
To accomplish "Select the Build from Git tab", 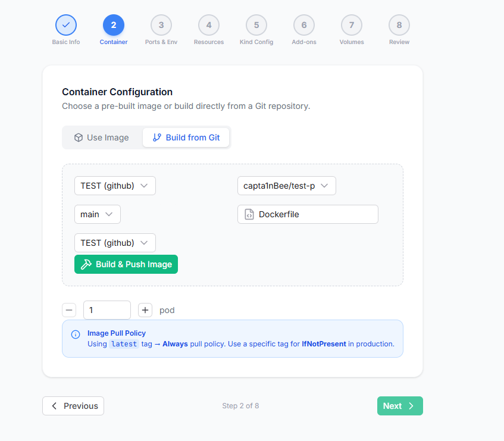I will point(186,137).
